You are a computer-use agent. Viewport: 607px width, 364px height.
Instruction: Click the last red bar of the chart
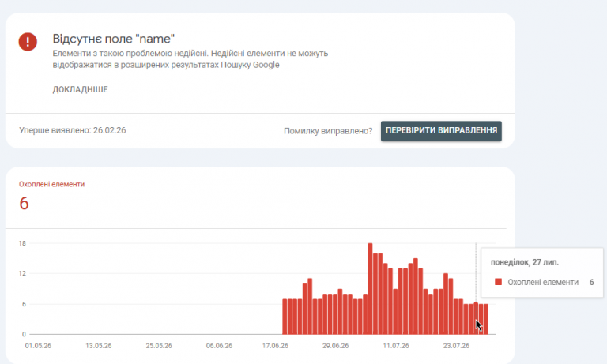tap(486, 319)
